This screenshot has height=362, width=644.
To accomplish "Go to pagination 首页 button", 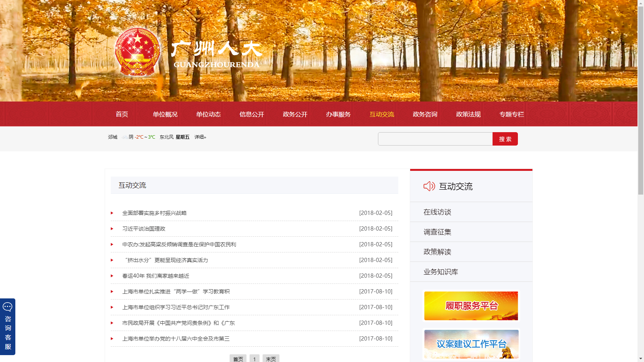I will (238, 359).
